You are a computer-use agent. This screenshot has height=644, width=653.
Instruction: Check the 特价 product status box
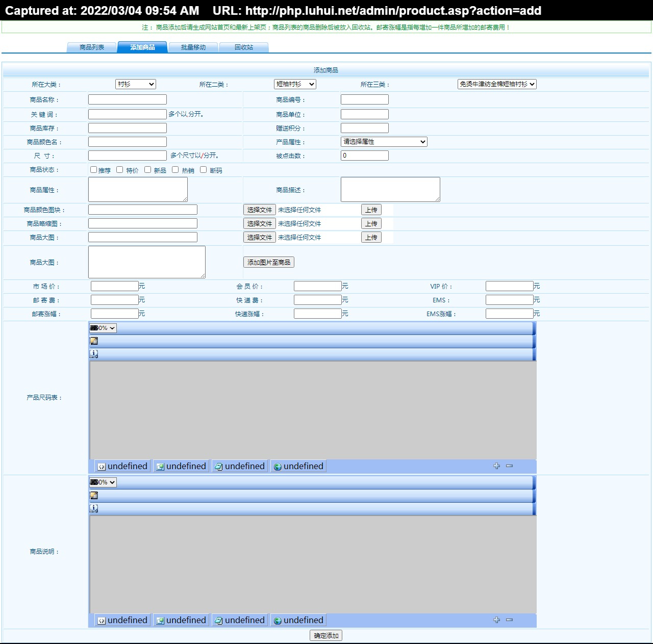click(120, 170)
